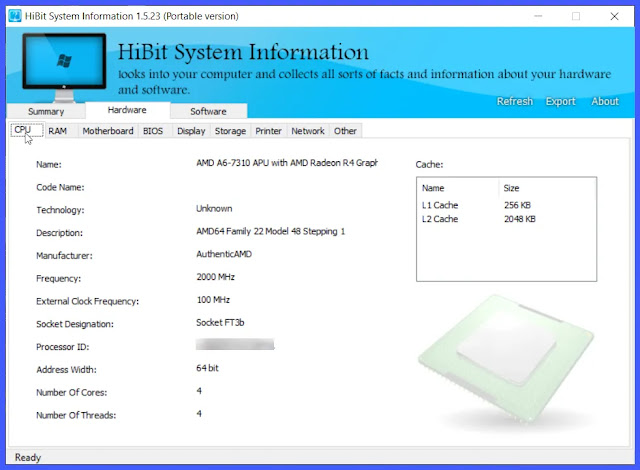Image resolution: width=640 pixels, height=470 pixels.
Task: Click the AMD64 Family 22 description value
Action: point(271,231)
